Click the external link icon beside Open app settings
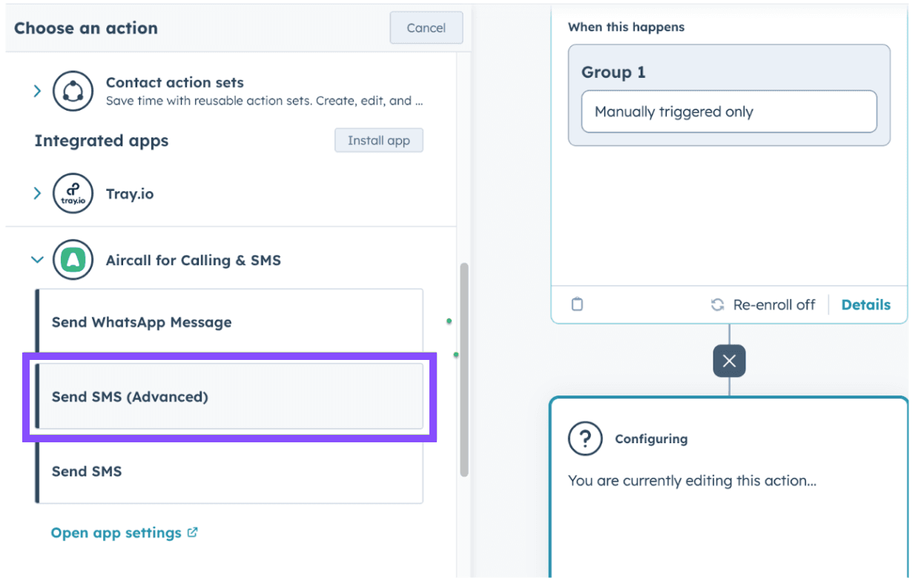Viewport: 924px width, 587px height. coord(193,532)
